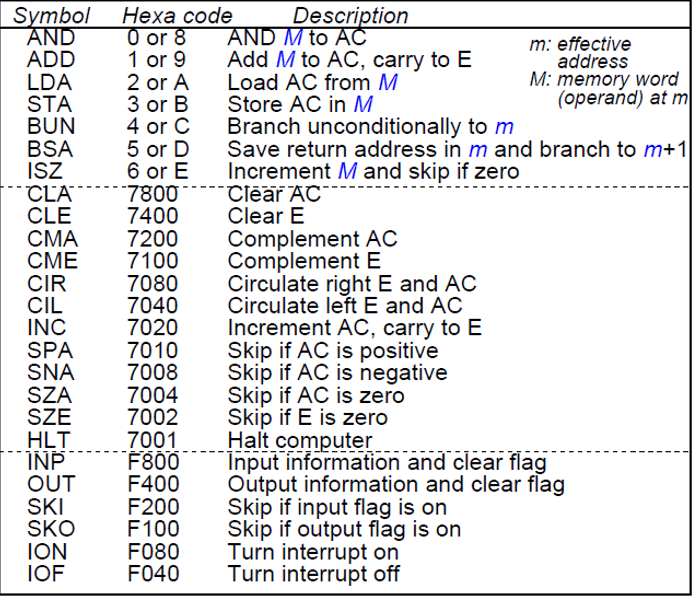Screen dimensions: 693x597
Task: Click hex code 7004
Action: (x=152, y=395)
